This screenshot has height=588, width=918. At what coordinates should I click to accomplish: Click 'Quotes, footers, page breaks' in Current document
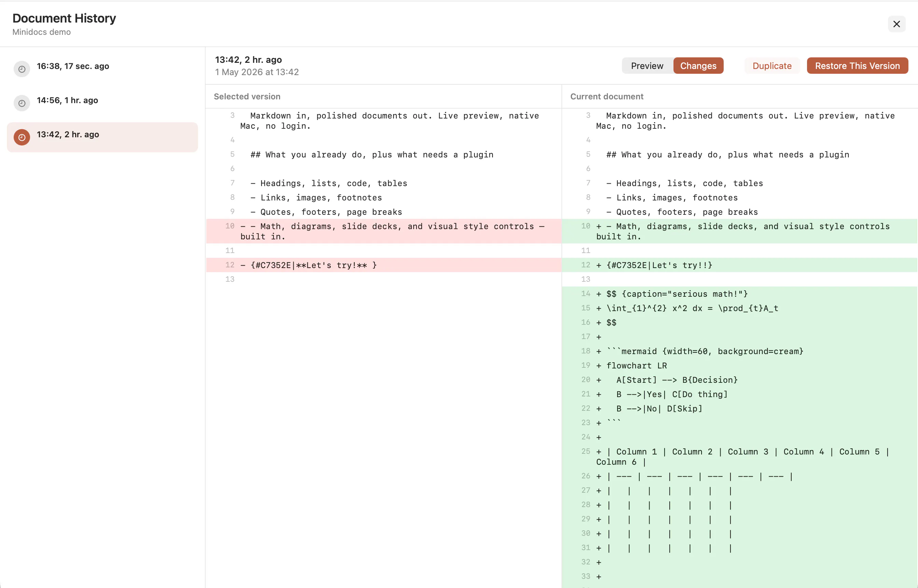point(740,212)
